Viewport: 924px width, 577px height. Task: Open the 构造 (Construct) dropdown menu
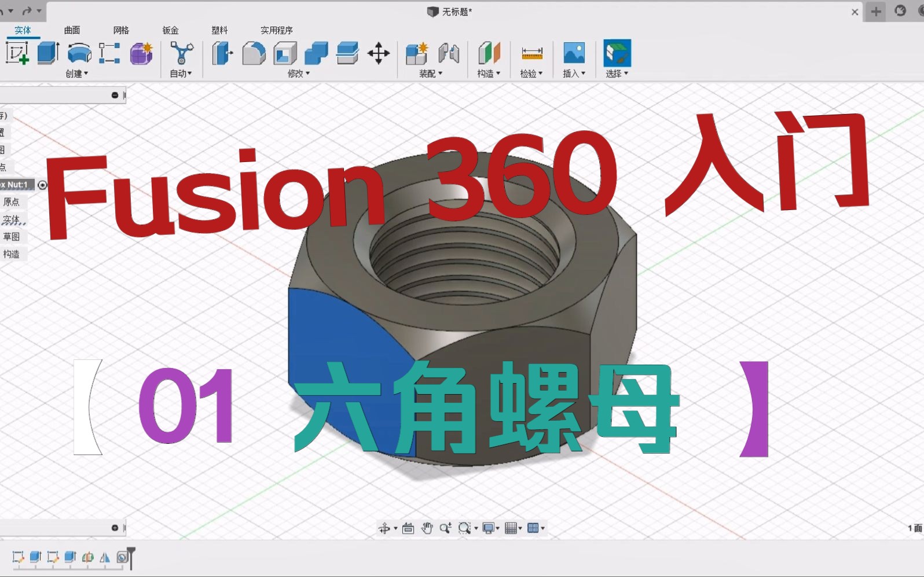click(x=489, y=73)
